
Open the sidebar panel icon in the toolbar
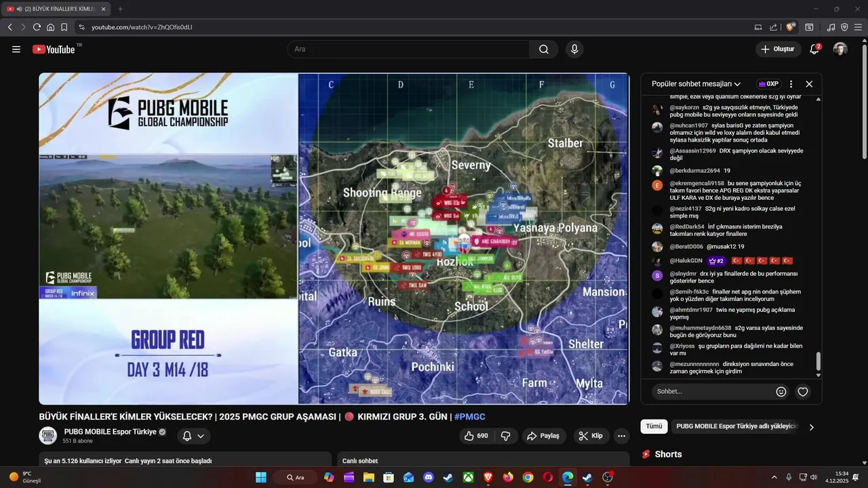(809, 27)
